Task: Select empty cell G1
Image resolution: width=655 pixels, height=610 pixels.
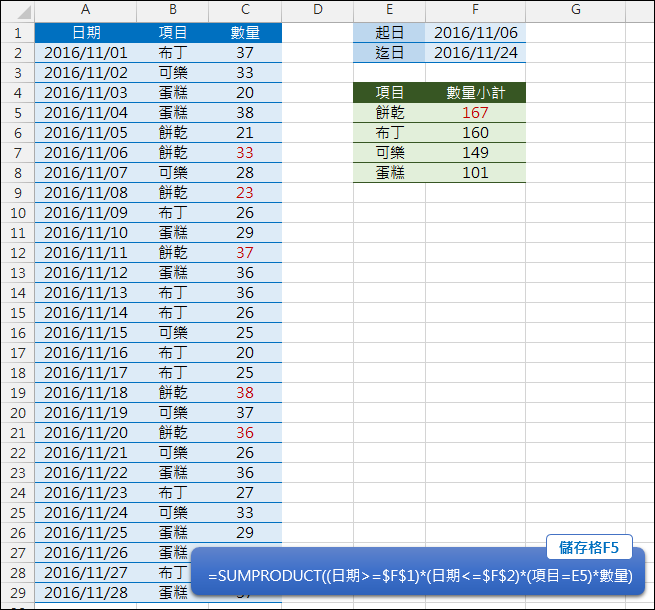Action: click(576, 33)
